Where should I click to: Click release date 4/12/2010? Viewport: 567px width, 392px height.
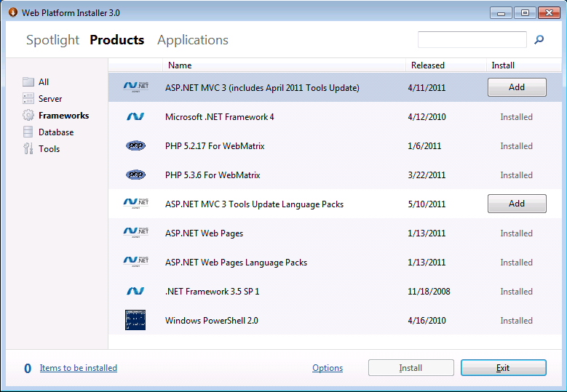(x=427, y=117)
